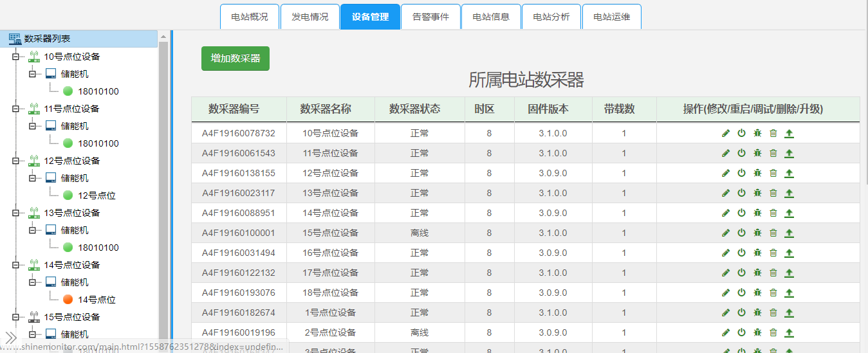
Task: Debug the 17号点位设备 datalogger
Action: [x=757, y=273]
